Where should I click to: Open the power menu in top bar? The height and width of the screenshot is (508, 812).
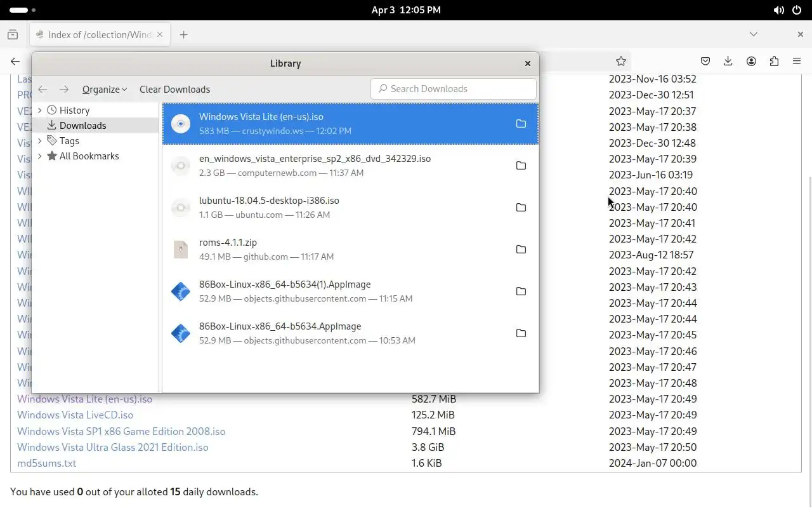[797, 10]
